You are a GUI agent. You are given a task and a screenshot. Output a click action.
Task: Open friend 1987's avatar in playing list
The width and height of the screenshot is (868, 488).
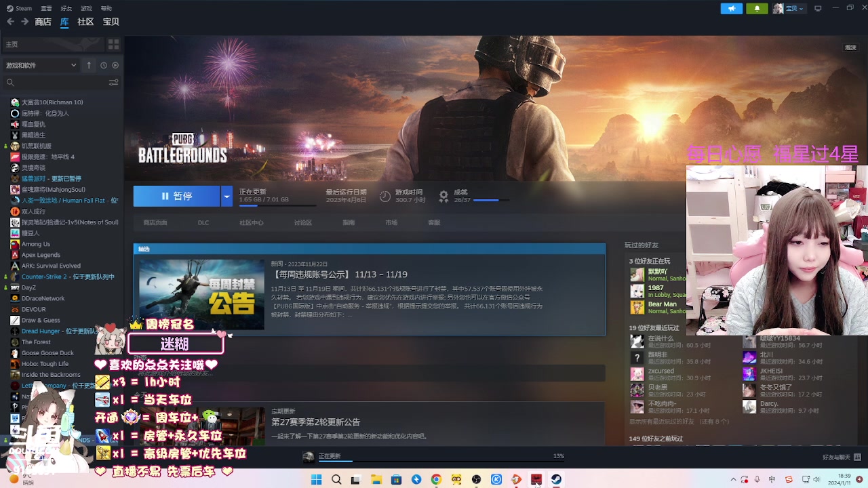(x=637, y=291)
